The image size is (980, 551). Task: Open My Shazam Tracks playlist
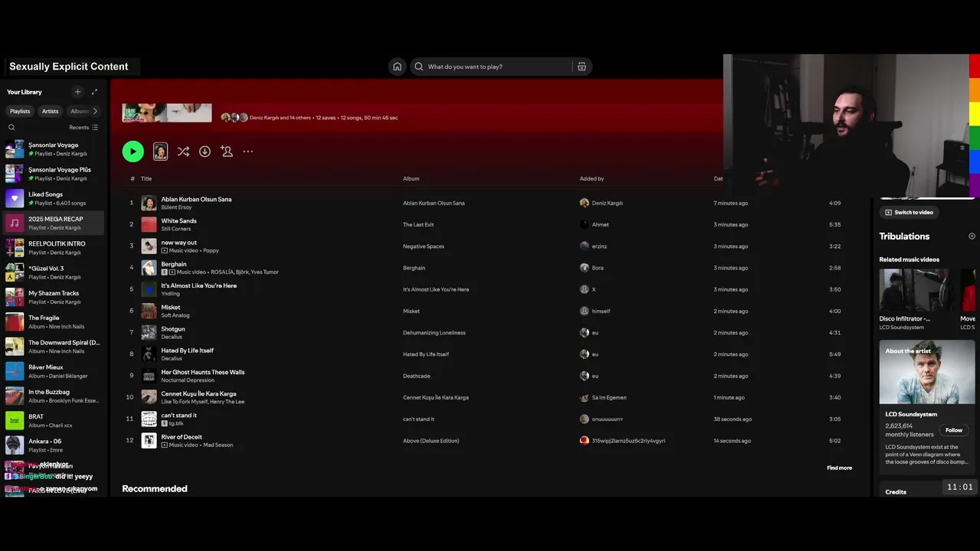click(x=52, y=297)
